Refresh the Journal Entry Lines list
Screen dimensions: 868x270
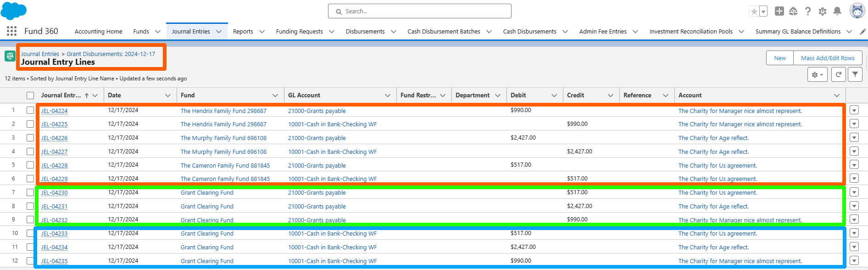pyautogui.click(x=838, y=74)
